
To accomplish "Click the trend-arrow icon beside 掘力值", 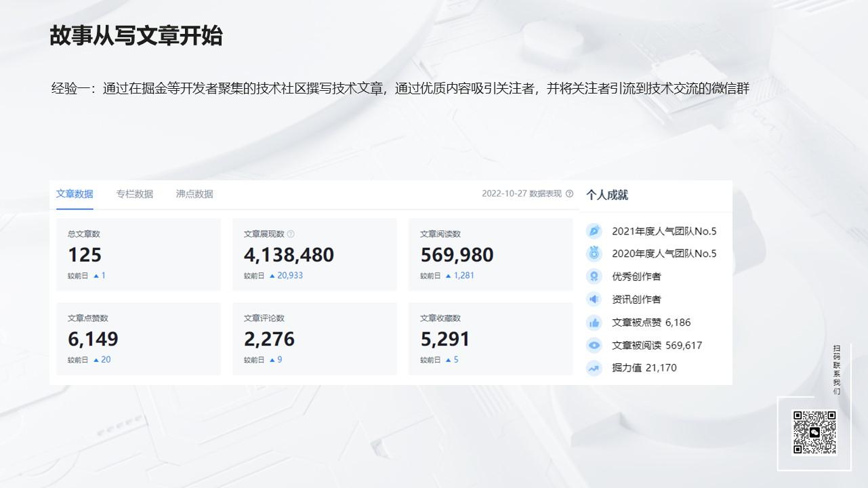I will (x=594, y=368).
